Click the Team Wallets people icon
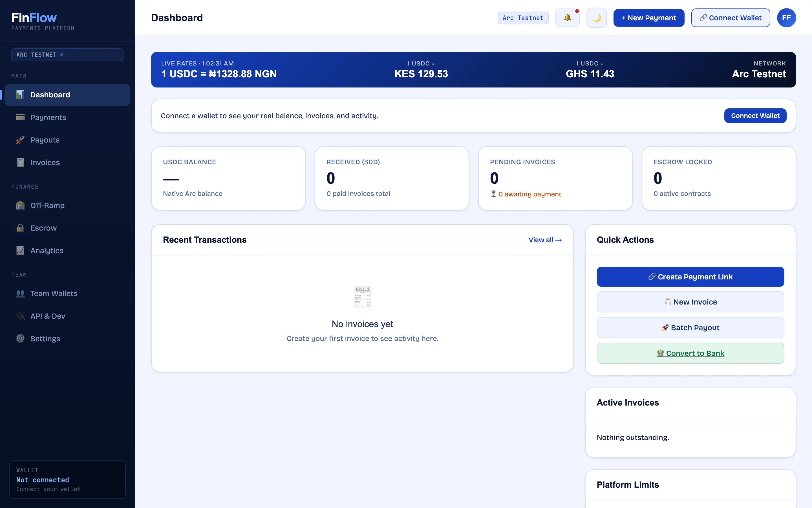The width and height of the screenshot is (812, 508). (20, 293)
